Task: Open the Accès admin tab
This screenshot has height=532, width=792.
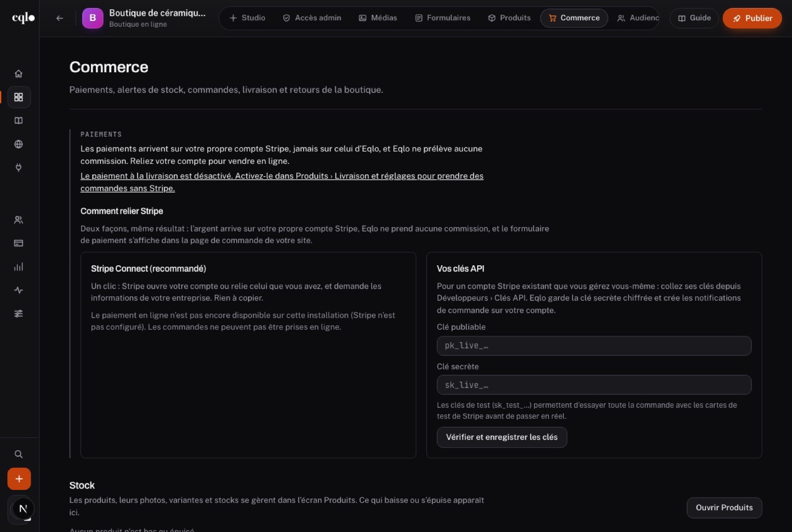Action: [312, 18]
